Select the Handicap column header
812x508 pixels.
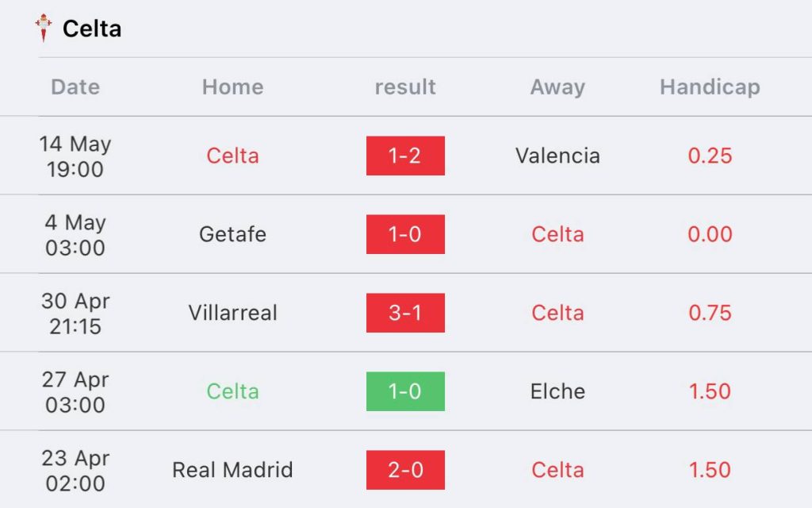pyautogui.click(x=710, y=87)
